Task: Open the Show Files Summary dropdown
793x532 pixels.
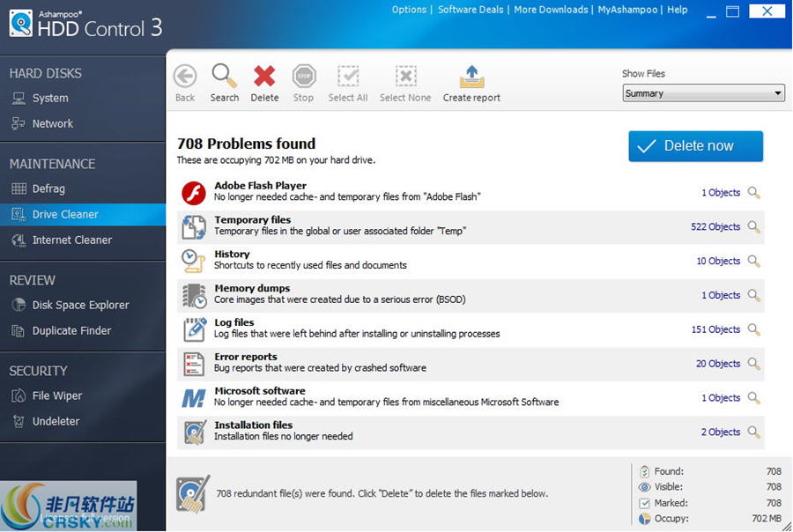Action: [x=702, y=92]
